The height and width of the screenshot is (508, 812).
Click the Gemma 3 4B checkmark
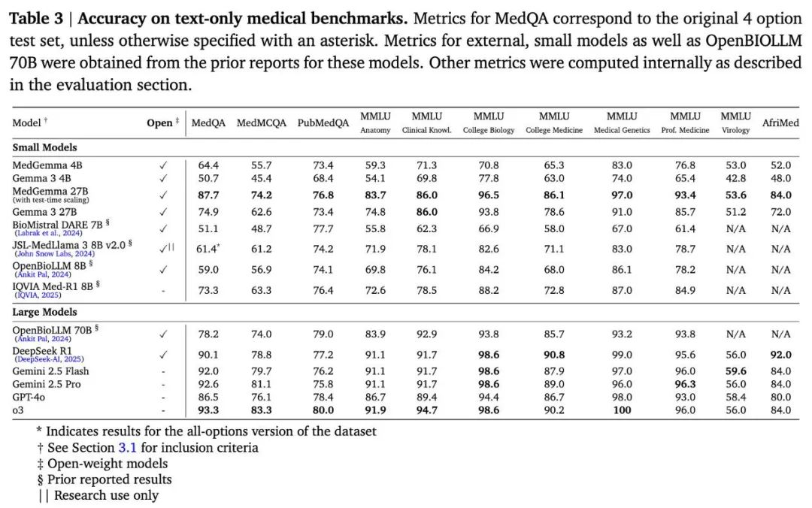pyautogui.click(x=163, y=178)
